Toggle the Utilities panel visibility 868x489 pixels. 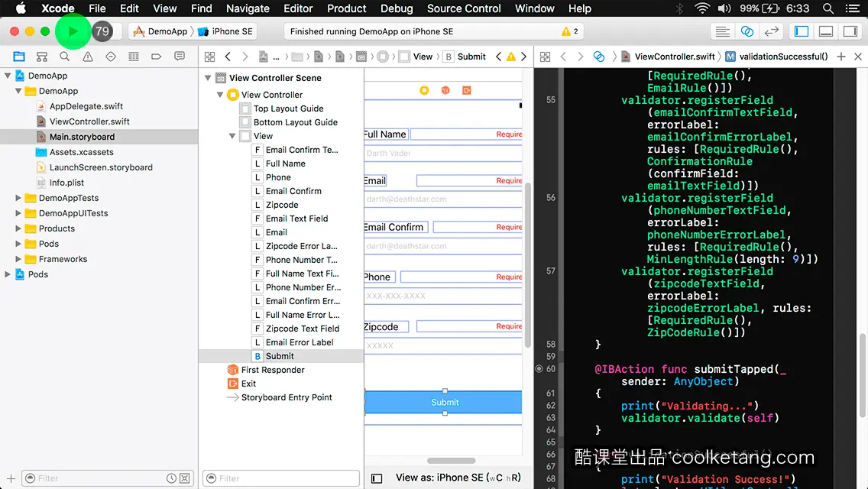pyautogui.click(x=850, y=31)
